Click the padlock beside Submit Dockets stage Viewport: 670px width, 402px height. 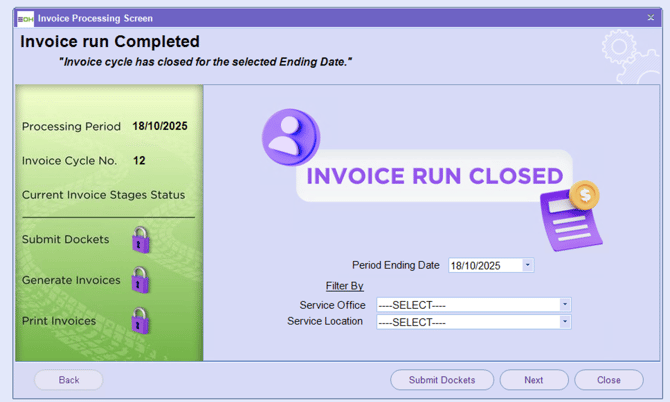click(141, 240)
